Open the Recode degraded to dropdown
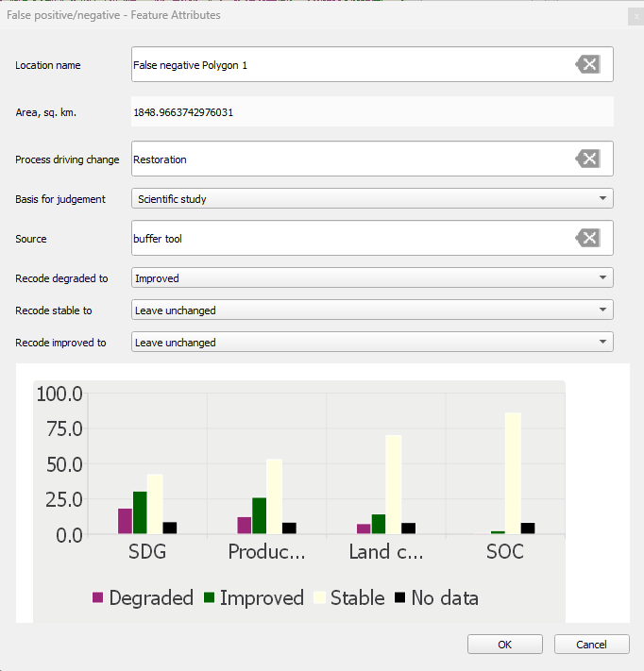This screenshot has width=644, height=671. 372,278
